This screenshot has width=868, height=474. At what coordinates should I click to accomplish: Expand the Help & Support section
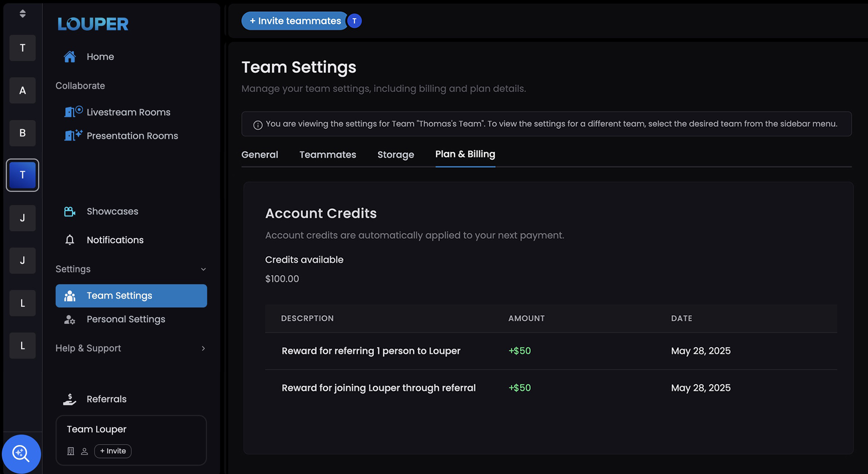click(x=203, y=348)
